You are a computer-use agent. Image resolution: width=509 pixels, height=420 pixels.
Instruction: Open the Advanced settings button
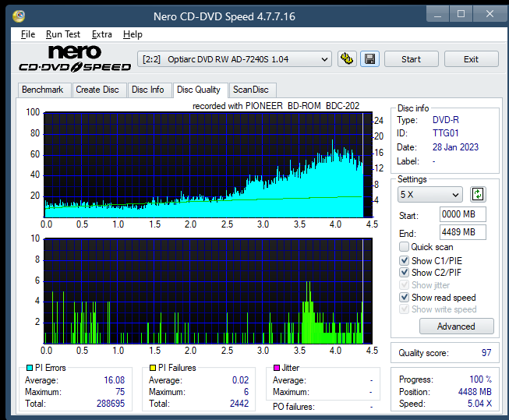(x=457, y=326)
